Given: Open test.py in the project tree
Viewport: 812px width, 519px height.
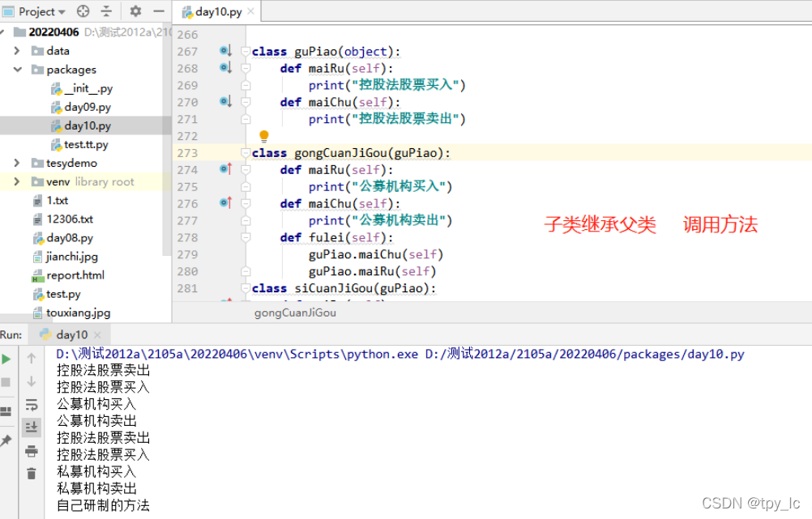Looking at the screenshot, I should click(x=63, y=294).
